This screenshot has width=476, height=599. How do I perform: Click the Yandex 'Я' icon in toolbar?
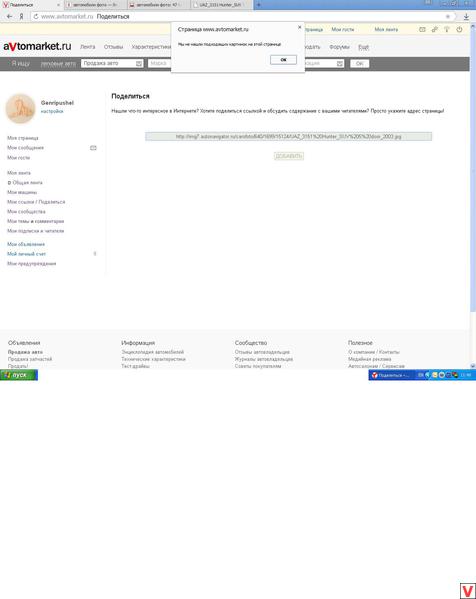tap(21, 16)
